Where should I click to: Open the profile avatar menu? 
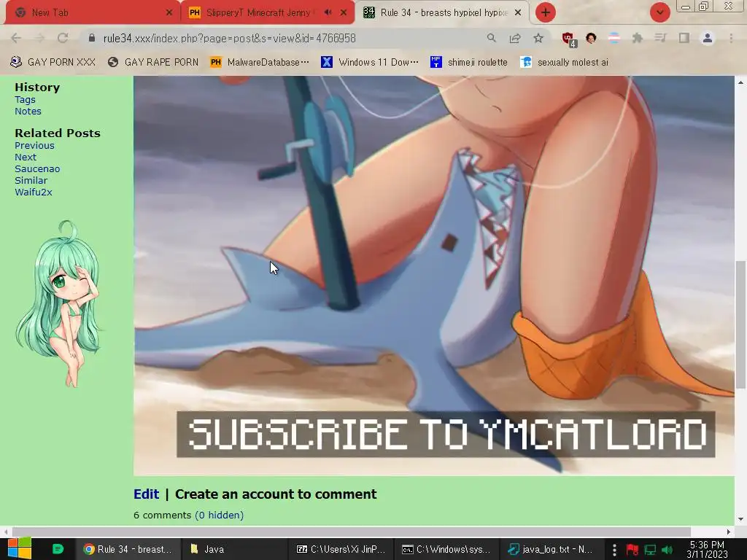[x=708, y=38]
